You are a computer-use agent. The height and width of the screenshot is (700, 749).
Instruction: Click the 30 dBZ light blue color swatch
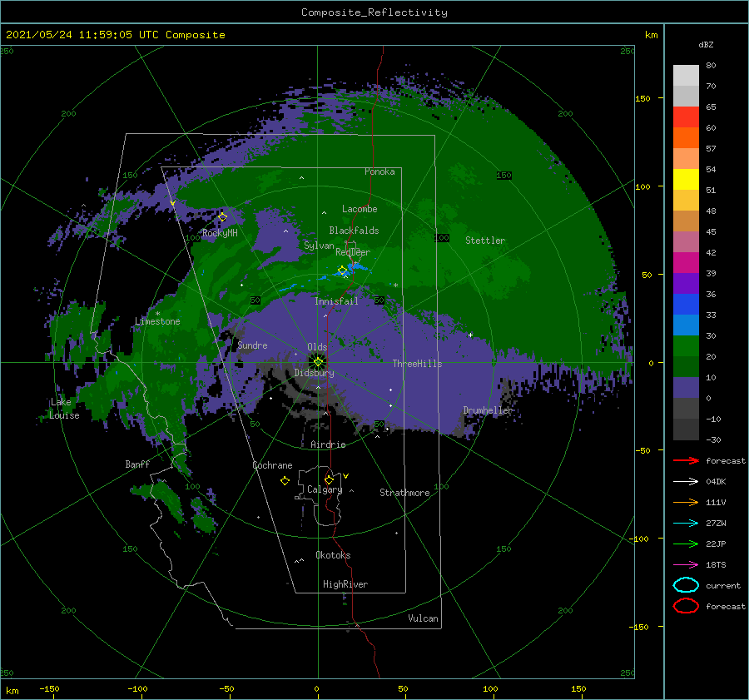coord(686,325)
